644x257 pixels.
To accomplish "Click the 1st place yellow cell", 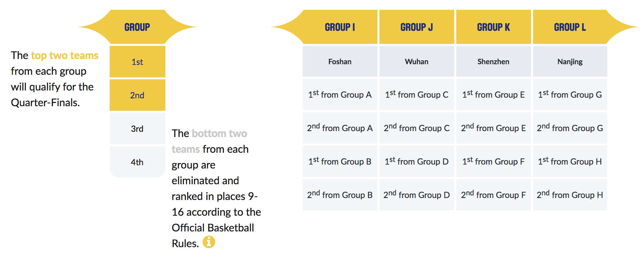I will (137, 62).
